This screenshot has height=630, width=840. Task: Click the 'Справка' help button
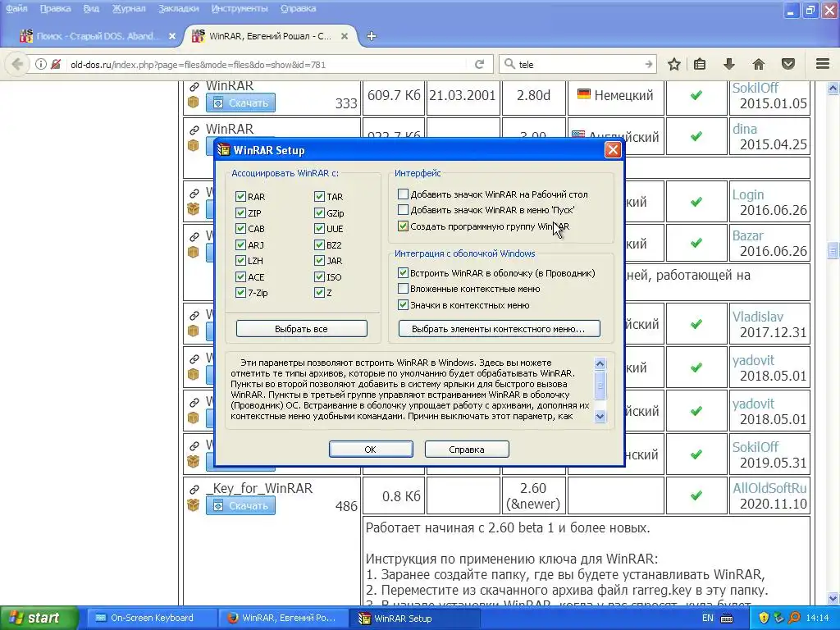[467, 450]
